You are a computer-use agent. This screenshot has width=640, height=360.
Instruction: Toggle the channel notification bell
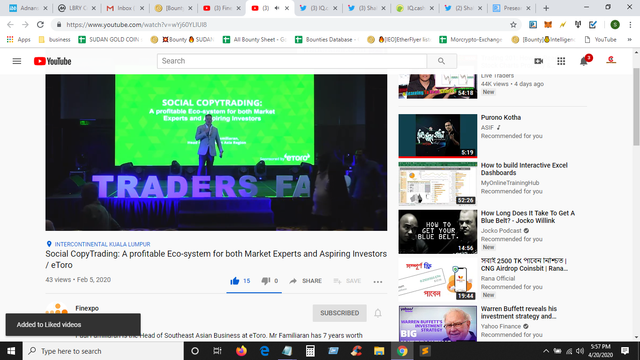(378, 313)
